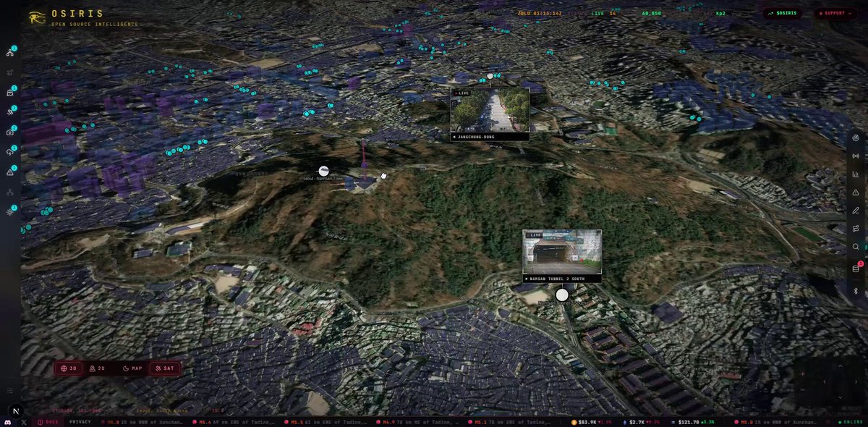
Task: Open the Jangchung-dong live camera thumbnail
Action: coord(490,114)
